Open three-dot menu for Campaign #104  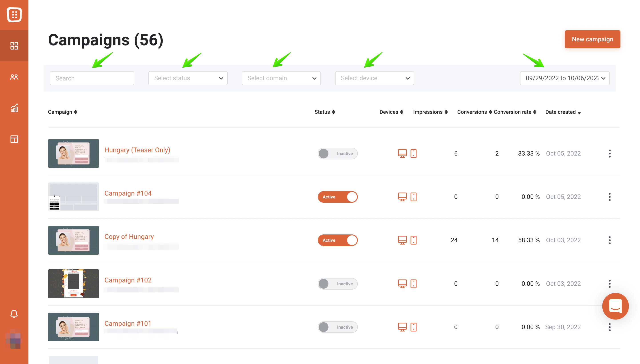click(610, 197)
